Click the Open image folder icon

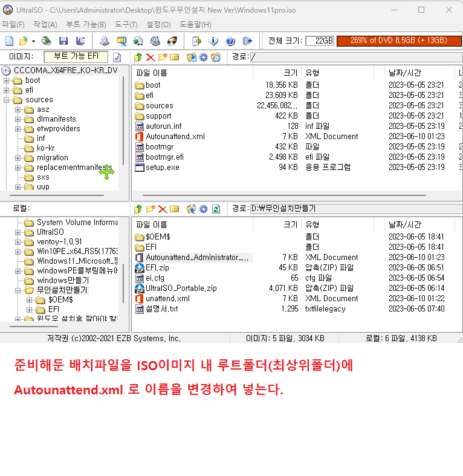point(24,41)
